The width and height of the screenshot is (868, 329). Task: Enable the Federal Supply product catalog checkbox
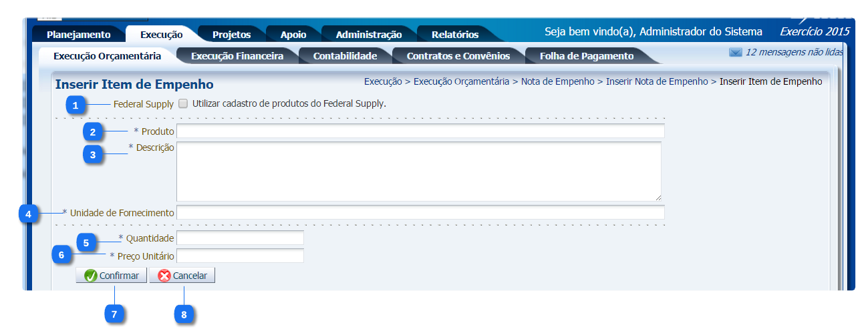183,104
